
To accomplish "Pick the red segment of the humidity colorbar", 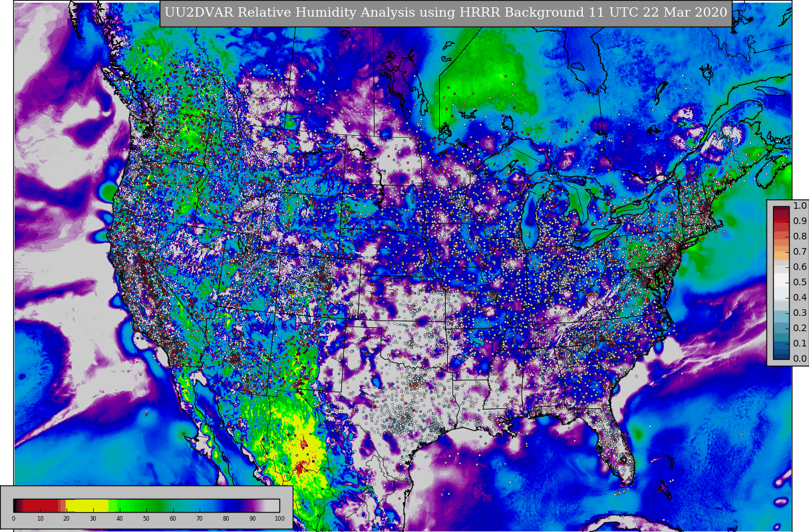I will [x=42, y=505].
